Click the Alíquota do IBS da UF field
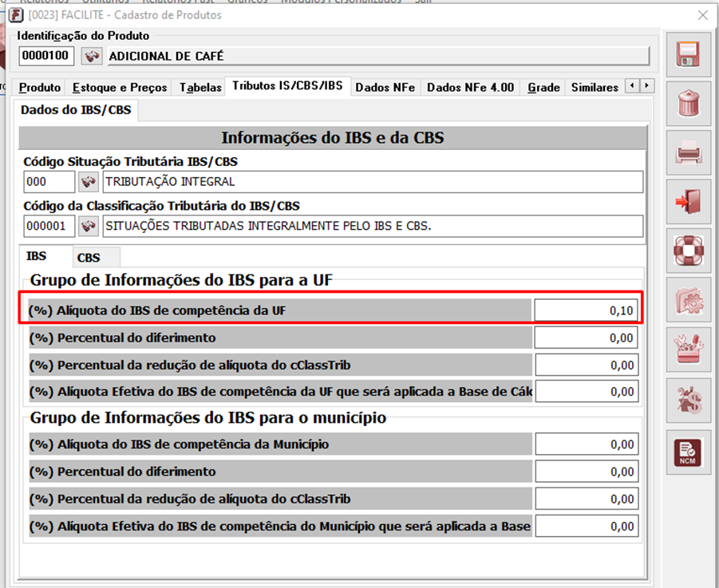 (x=586, y=310)
